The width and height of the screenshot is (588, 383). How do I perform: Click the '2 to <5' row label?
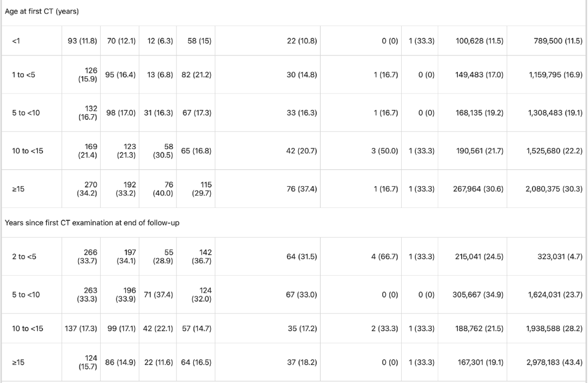(24, 257)
